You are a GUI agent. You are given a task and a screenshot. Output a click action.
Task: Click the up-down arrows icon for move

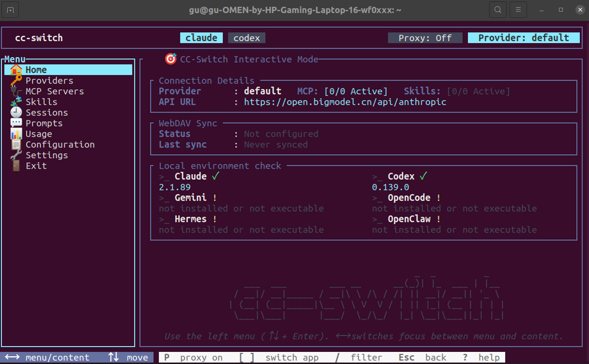[x=114, y=357]
